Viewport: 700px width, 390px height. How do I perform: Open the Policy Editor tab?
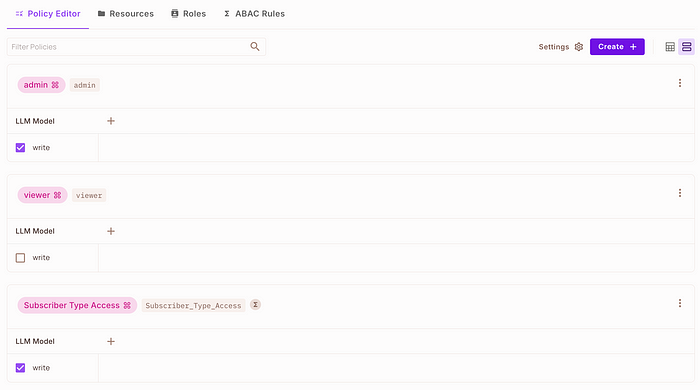[48, 14]
